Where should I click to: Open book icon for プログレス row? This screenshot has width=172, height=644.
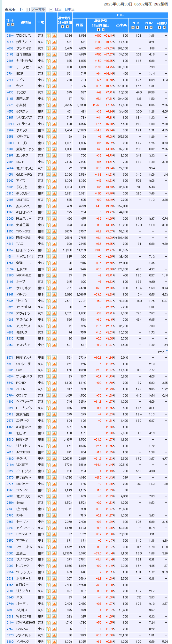tap(49, 36)
